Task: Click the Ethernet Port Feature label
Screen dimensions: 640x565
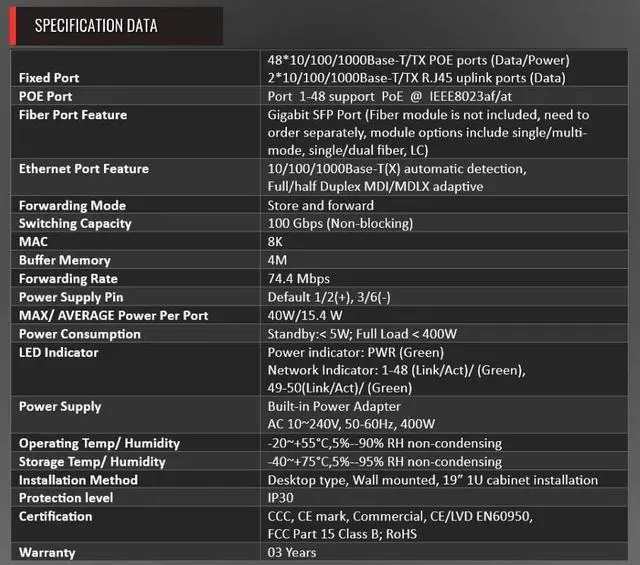Action: (84, 169)
